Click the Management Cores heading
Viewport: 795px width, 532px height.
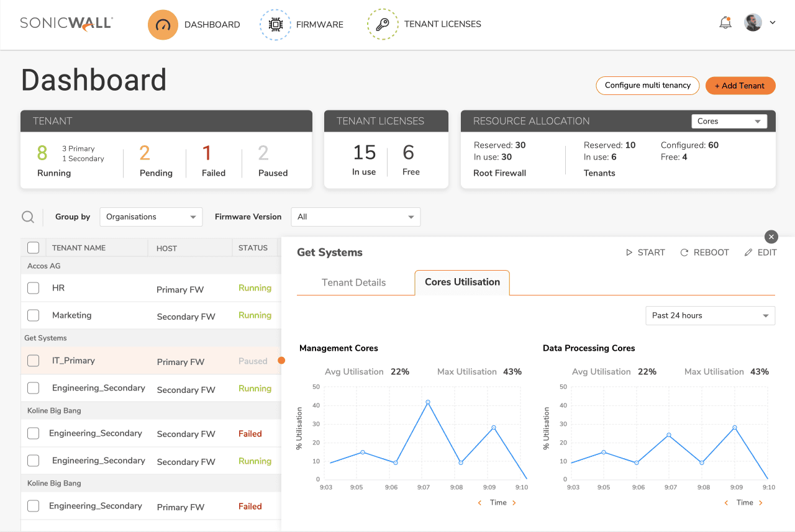click(338, 348)
